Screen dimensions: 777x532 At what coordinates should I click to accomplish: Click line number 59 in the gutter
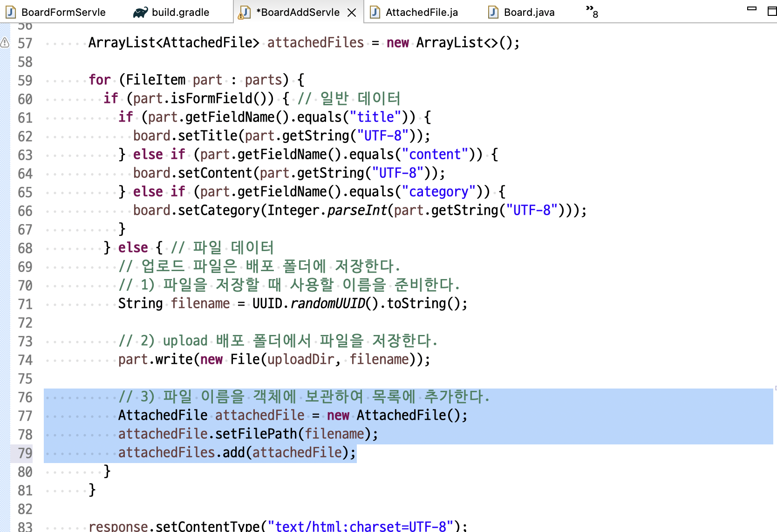[x=25, y=80]
